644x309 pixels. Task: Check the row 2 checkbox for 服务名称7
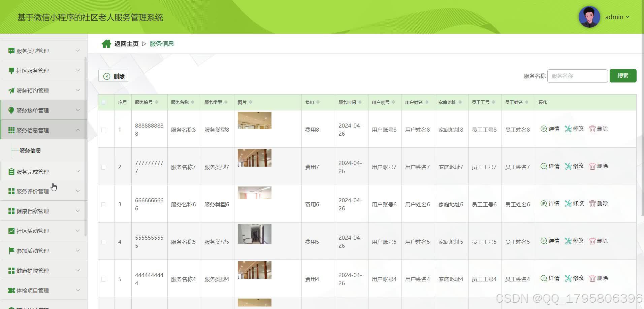tap(104, 167)
